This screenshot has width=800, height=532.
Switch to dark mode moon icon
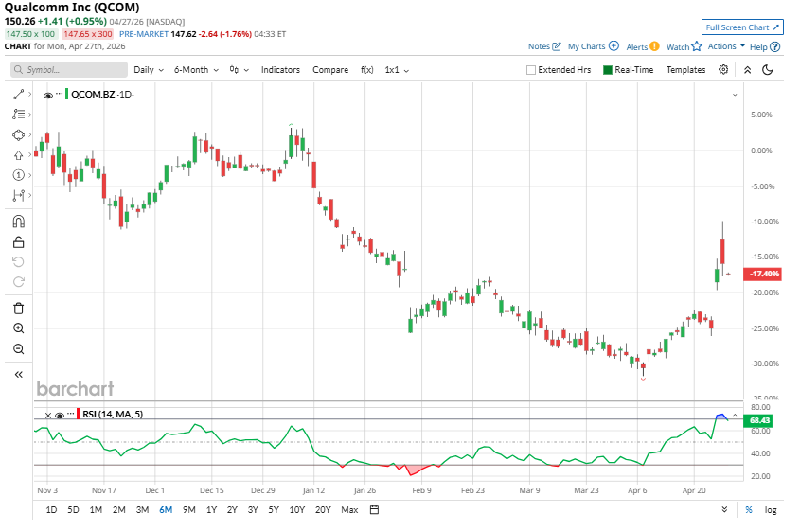click(767, 69)
